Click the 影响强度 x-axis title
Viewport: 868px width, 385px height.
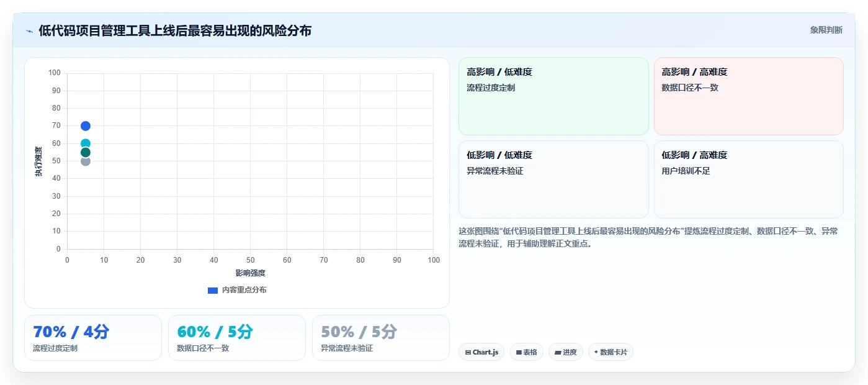click(x=250, y=273)
